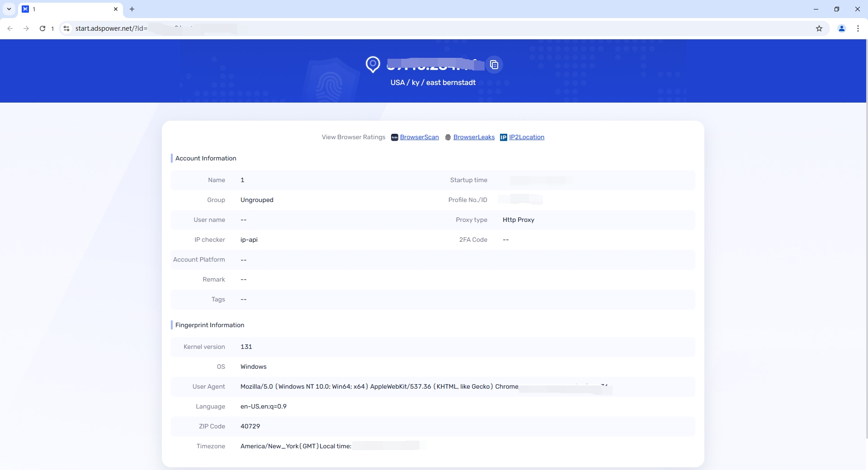Click the Startup time label
This screenshot has height=470, width=868.
coord(469,180)
